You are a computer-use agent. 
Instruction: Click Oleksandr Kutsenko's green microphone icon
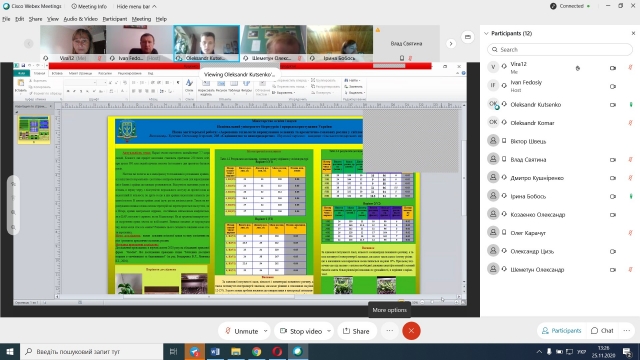pyautogui.click(x=631, y=104)
